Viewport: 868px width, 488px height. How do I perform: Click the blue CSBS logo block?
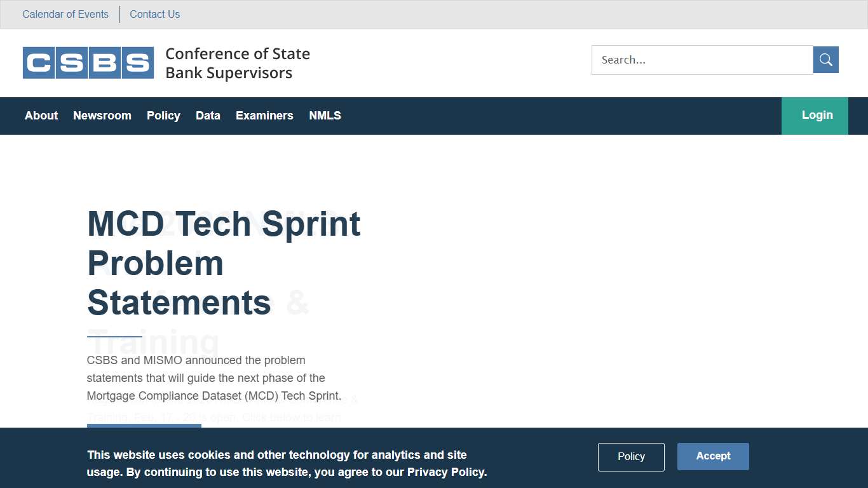pyautogui.click(x=88, y=63)
